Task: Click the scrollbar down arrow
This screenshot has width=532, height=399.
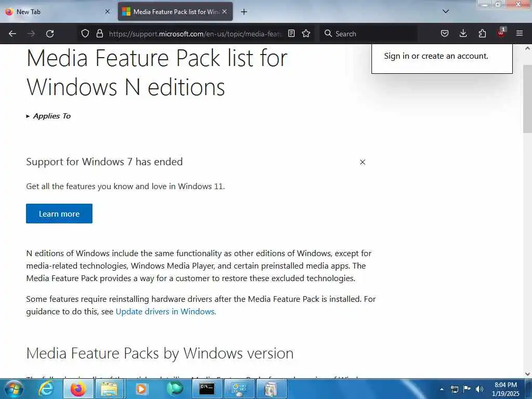Action: (527, 374)
